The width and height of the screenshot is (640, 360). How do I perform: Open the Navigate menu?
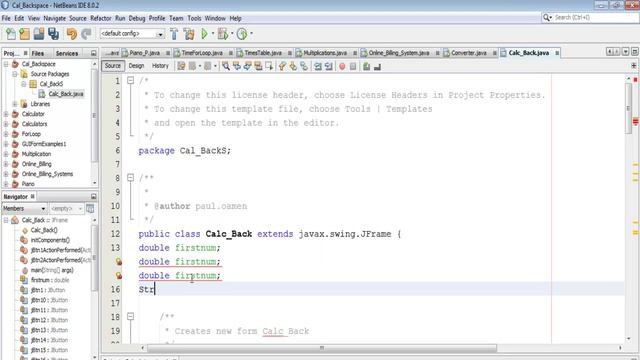tap(55, 18)
